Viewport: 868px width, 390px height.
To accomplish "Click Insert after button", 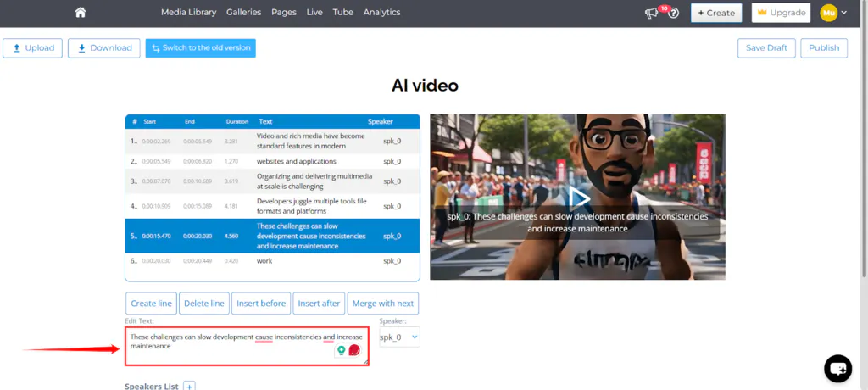I will pos(319,303).
